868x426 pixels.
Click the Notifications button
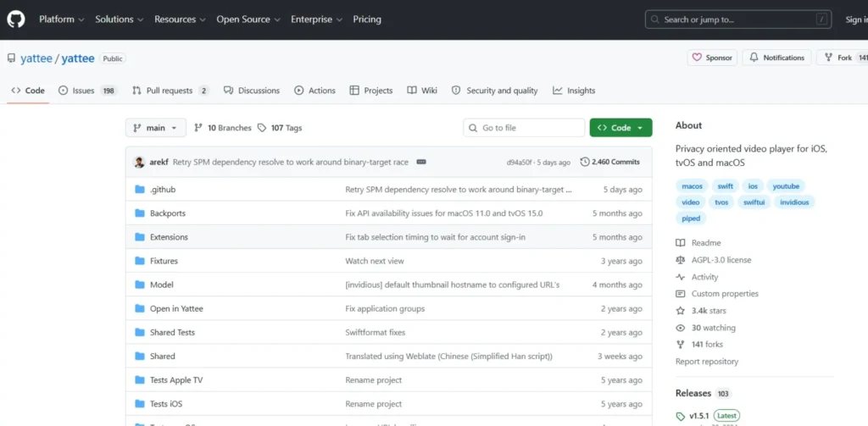776,58
